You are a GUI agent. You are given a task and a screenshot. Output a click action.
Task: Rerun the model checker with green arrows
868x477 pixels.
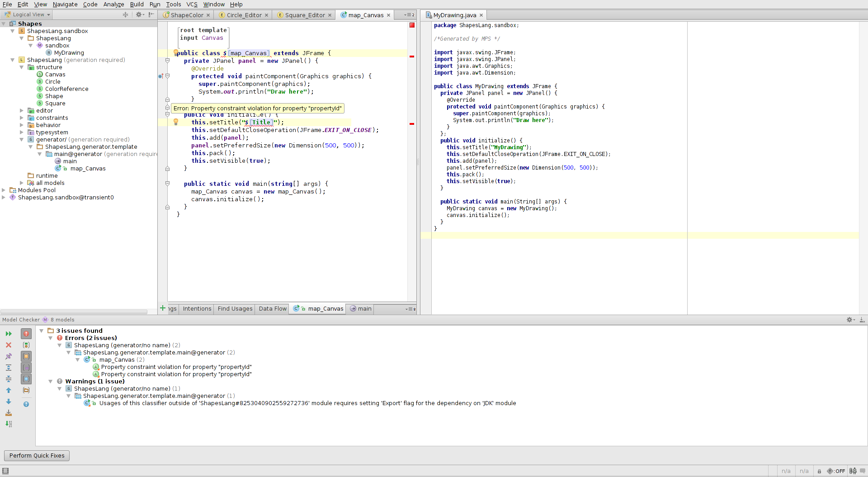coord(9,334)
